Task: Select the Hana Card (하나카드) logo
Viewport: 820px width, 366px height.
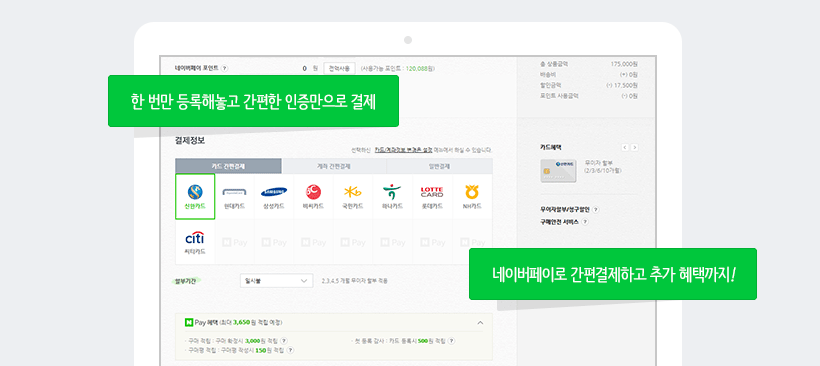Action: [x=392, y=192]
